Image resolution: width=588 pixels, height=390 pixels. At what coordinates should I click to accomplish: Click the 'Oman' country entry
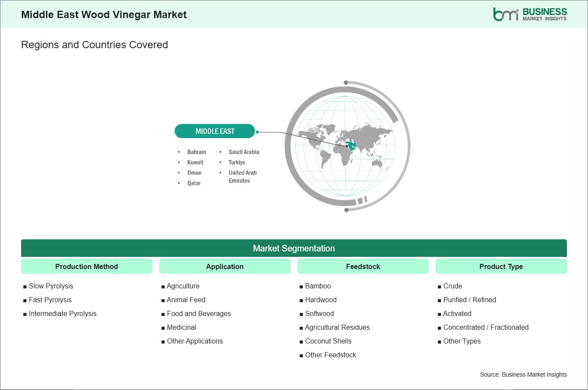[194, 173]
